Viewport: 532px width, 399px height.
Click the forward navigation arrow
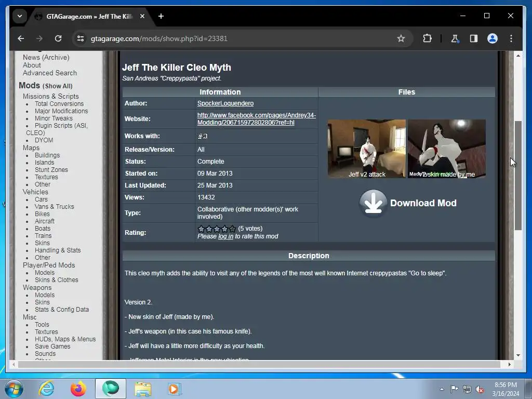pos(39,38)
